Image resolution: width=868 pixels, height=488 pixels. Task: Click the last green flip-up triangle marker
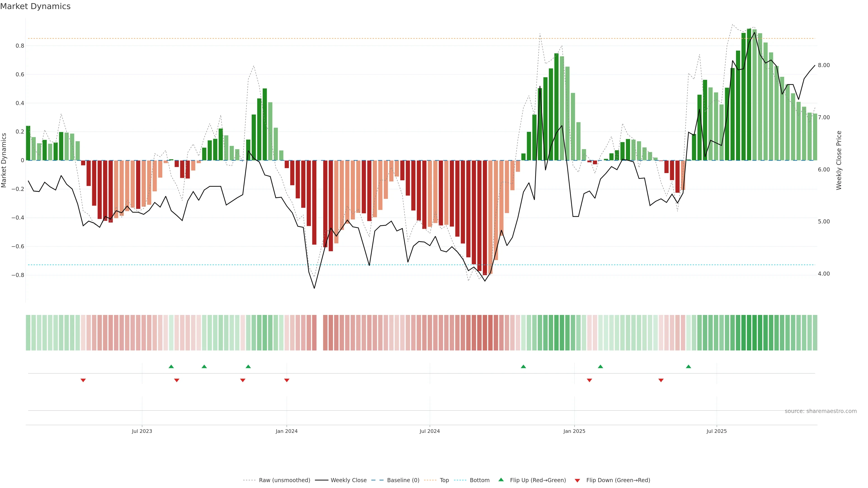click(688, 366)
